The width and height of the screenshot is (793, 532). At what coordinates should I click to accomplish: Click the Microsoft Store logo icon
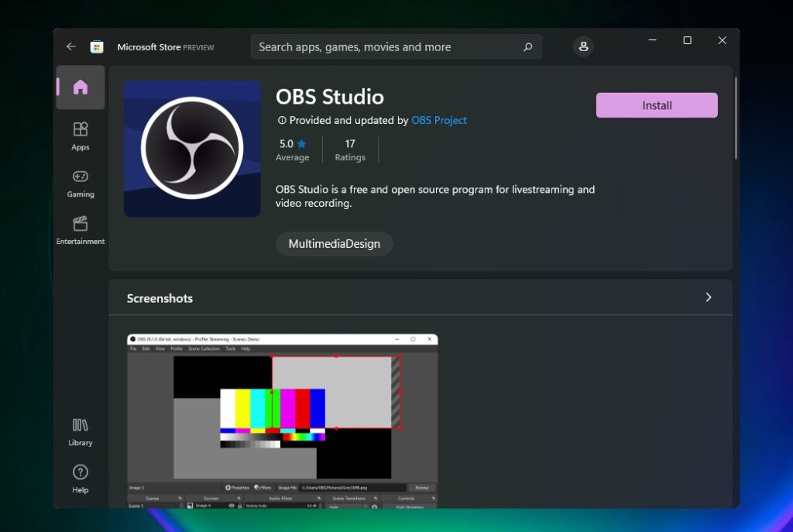97,46
